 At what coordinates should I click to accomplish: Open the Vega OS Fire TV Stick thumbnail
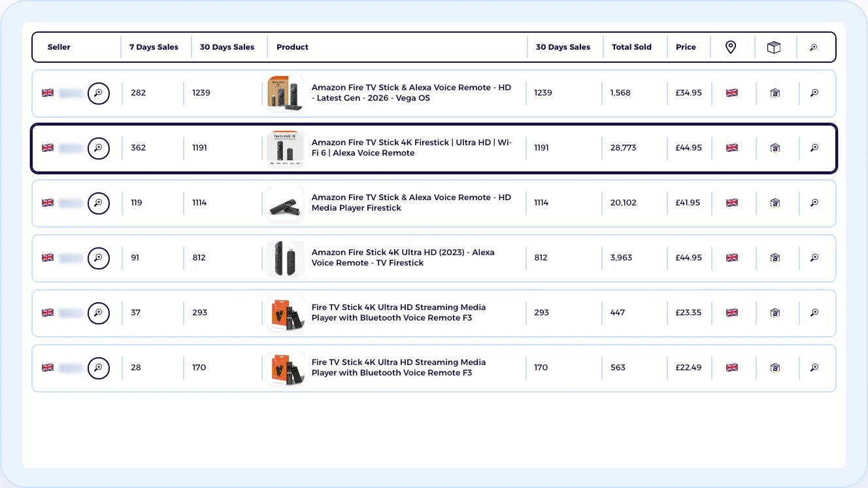tap(286, 93)
